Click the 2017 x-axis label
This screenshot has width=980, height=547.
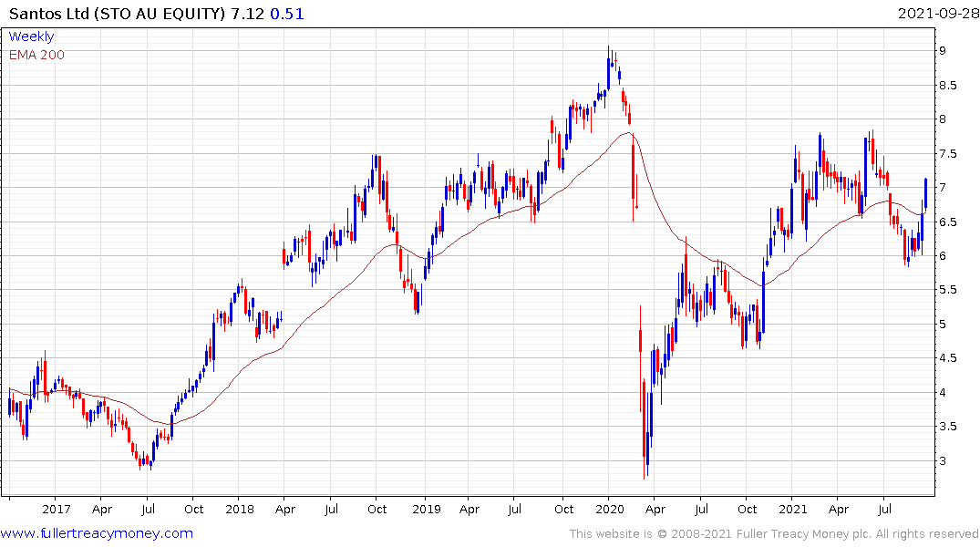tap(57, 509)
